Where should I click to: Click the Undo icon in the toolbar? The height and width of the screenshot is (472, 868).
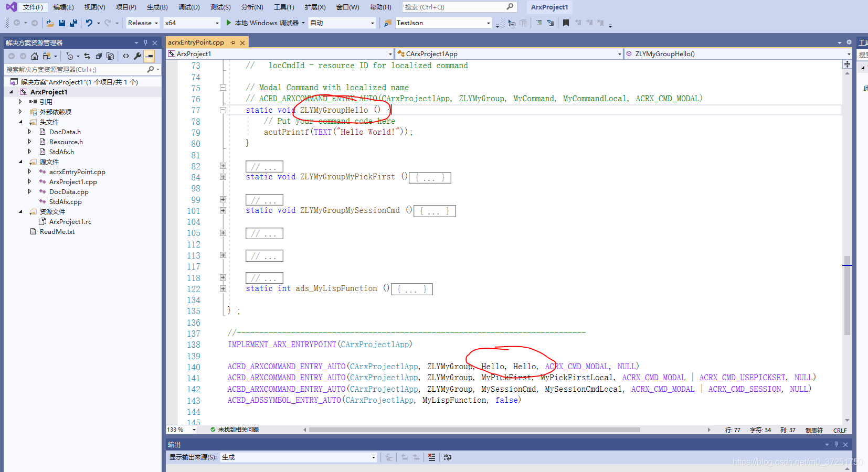88,23
